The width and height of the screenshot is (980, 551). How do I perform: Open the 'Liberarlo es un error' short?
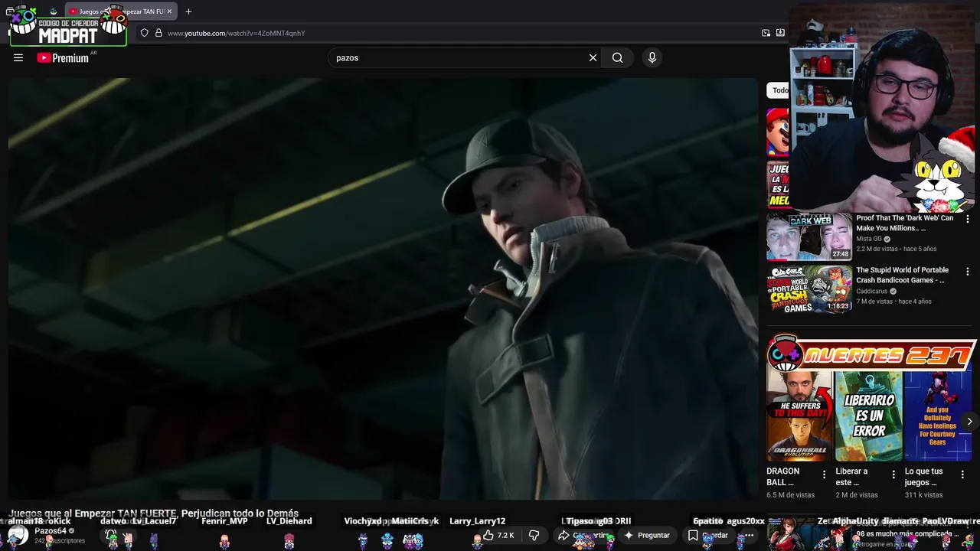tap(868, 416)
